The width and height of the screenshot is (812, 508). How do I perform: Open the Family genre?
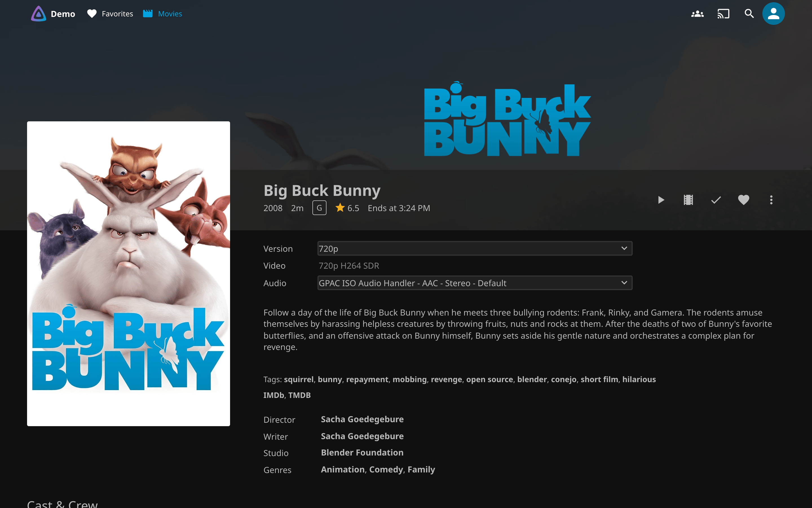tap(421, 469)
